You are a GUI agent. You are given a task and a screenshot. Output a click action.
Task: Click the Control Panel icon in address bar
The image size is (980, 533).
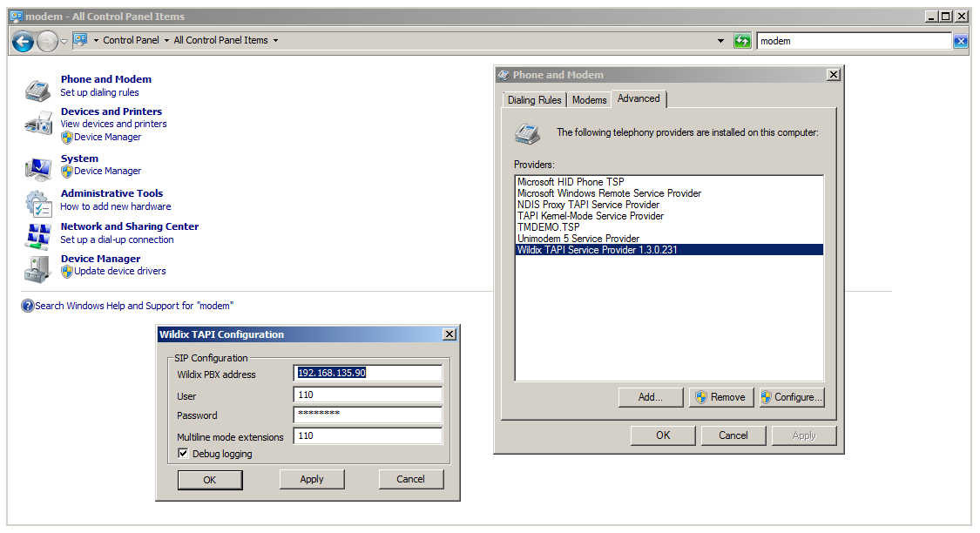[x=80, y=40]
